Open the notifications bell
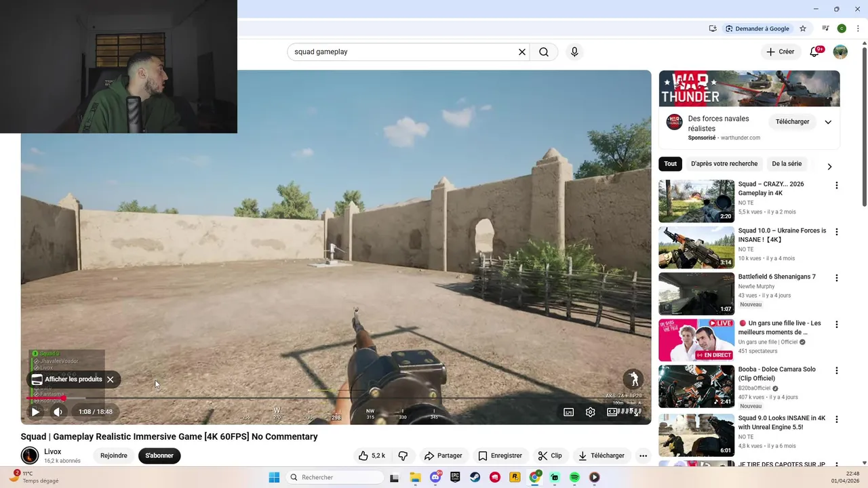The width and height of the screenshot is (868, 488). pyautogui.click(x=815, y=52)
